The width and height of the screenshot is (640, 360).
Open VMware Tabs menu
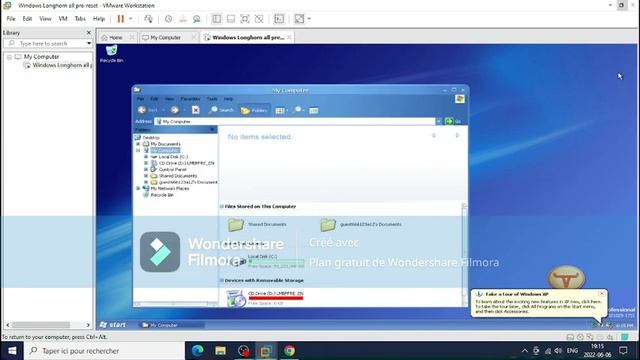click(80, 19)
